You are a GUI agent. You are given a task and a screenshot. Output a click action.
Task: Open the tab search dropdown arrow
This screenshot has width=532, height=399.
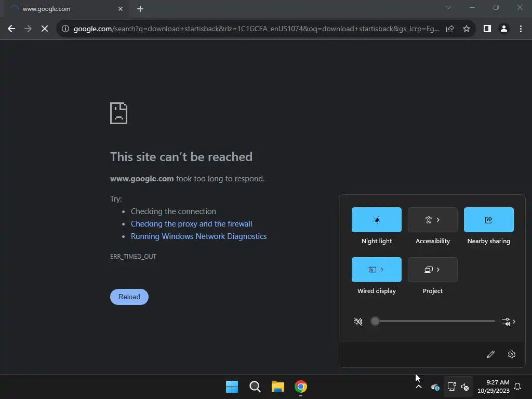point(448,7)
